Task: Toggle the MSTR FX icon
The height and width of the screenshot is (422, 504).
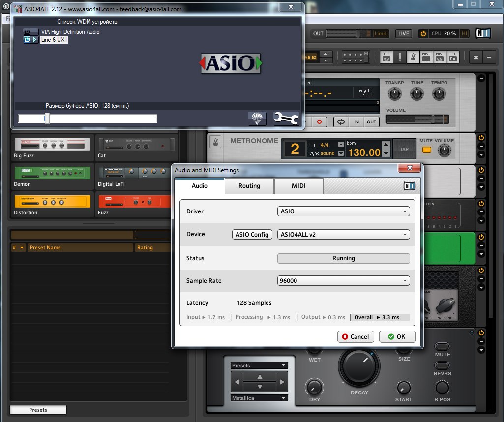Action: (453, 57)
